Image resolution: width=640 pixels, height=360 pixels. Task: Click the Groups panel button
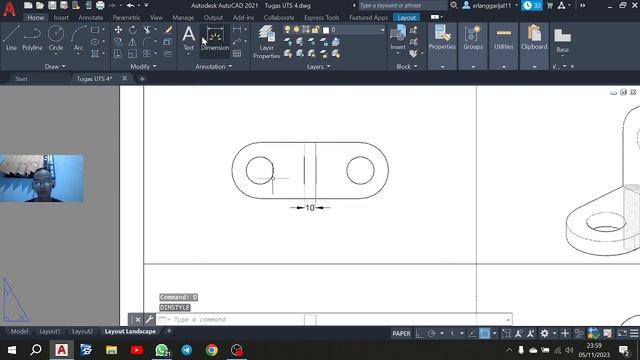pos(473,38)
